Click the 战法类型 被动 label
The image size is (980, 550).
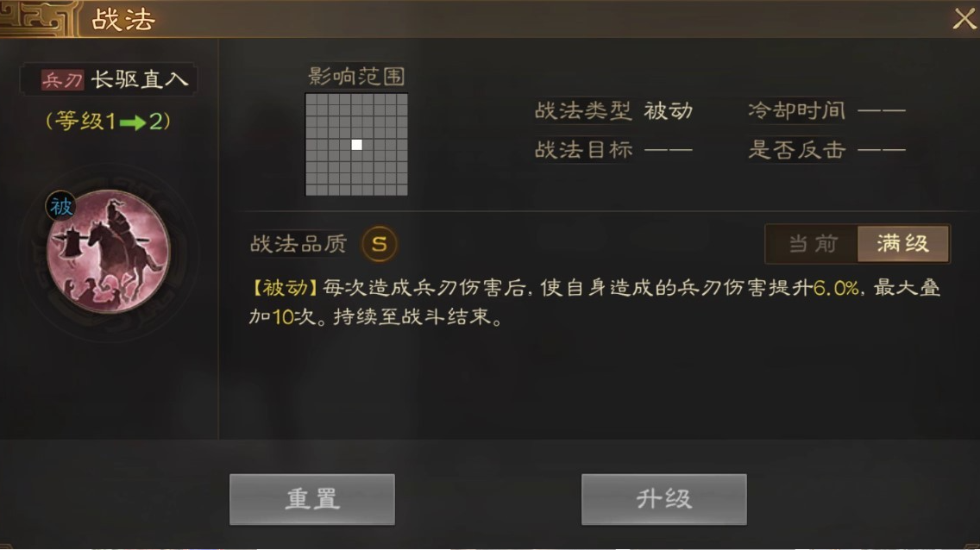tap(613, 111)
